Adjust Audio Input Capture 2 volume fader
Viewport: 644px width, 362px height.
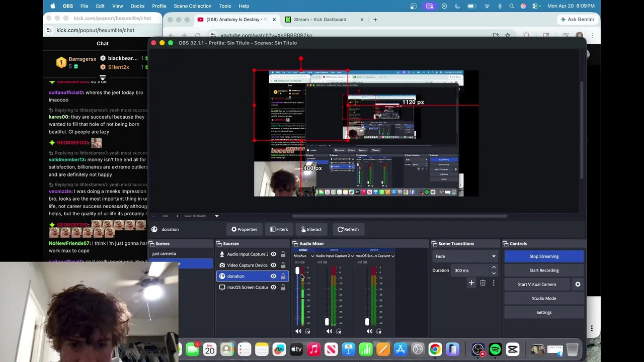pos(327,322)
